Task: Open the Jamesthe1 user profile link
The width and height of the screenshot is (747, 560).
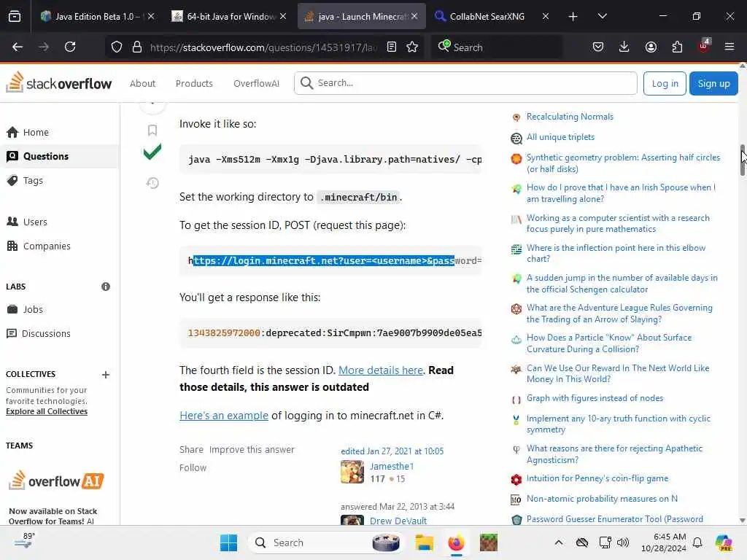Action: [x=392, y=467]
